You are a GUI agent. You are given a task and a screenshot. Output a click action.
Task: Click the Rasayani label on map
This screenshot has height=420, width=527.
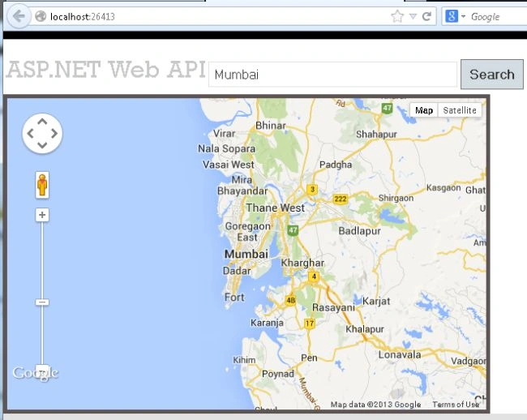click(x=333, y=307)
